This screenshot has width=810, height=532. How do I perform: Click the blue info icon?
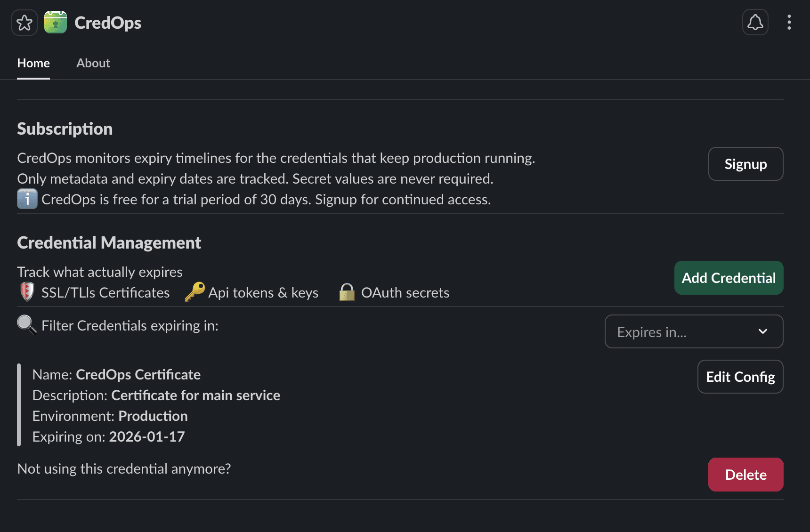coord(27,199)
